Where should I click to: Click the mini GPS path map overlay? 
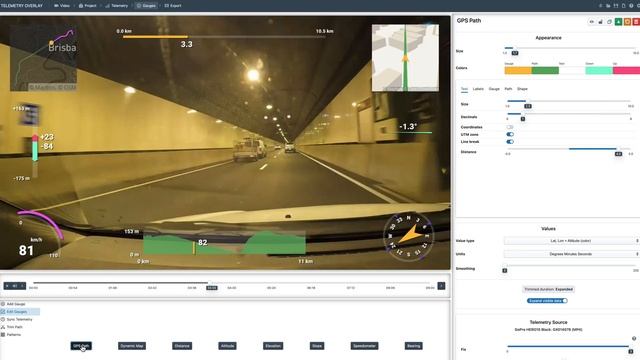(43, 59)
